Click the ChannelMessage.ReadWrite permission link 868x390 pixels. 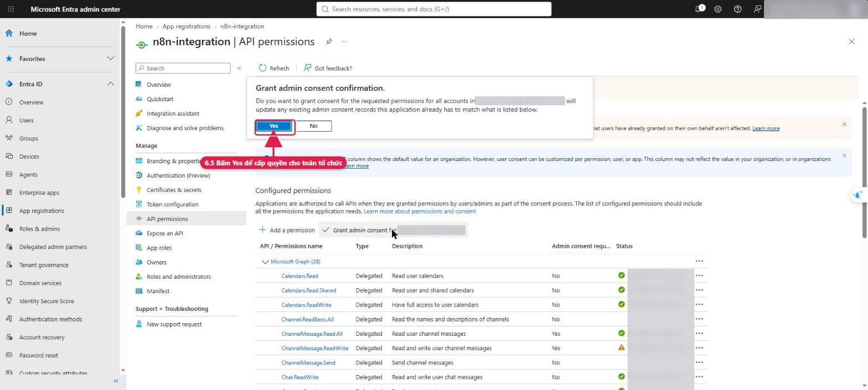click(314, 349)
